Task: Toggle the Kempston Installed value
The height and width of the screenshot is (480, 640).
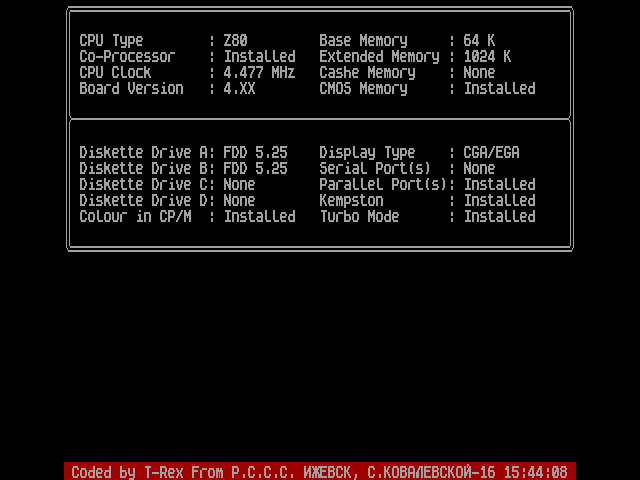Action: click(x=499, y=201)
